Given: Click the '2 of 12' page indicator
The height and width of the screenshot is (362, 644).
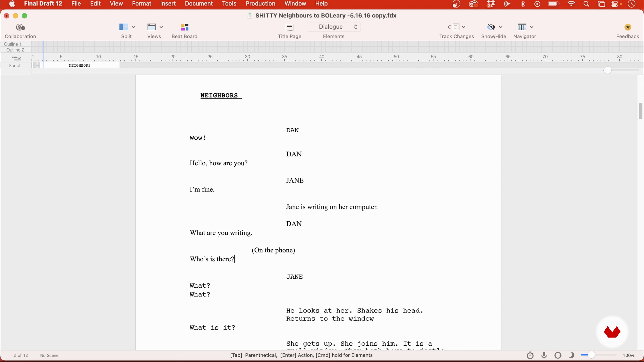Looking at the screenshot, I should click(21, 355).
